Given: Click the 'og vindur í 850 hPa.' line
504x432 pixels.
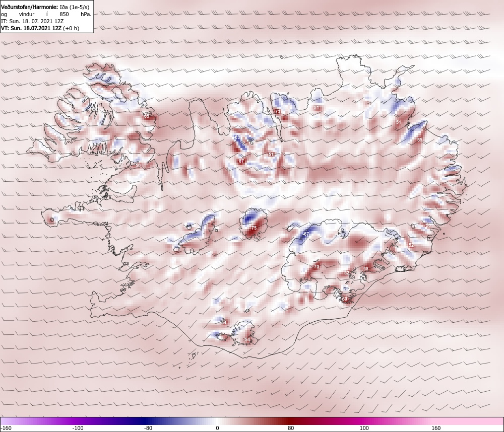Looking at the screenshot, I should [x=46, y=14].
